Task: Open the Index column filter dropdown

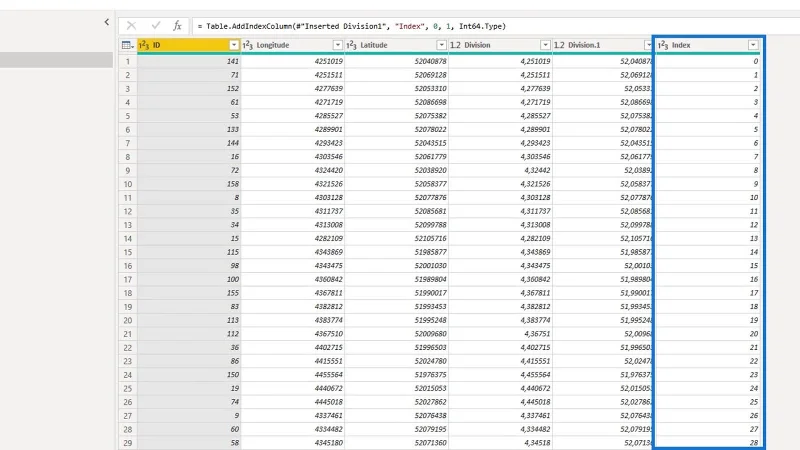Action: tap(753, 45)
